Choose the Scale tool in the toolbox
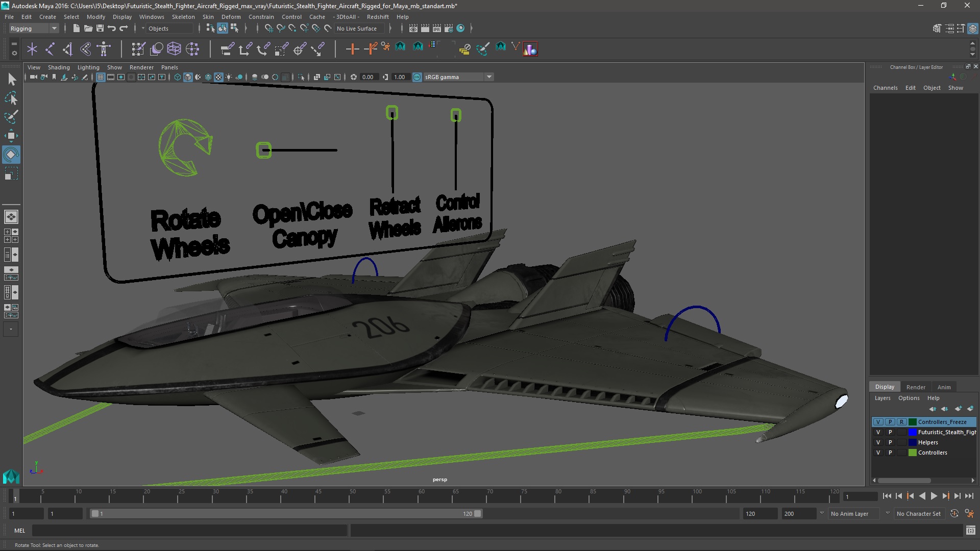980x551 pixels. 11,173
